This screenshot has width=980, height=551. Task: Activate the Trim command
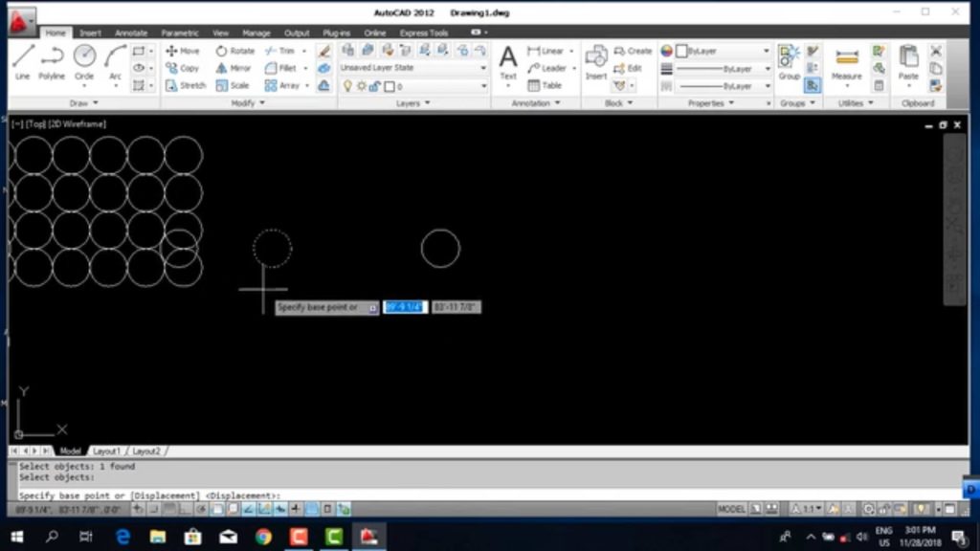[280, 51]
